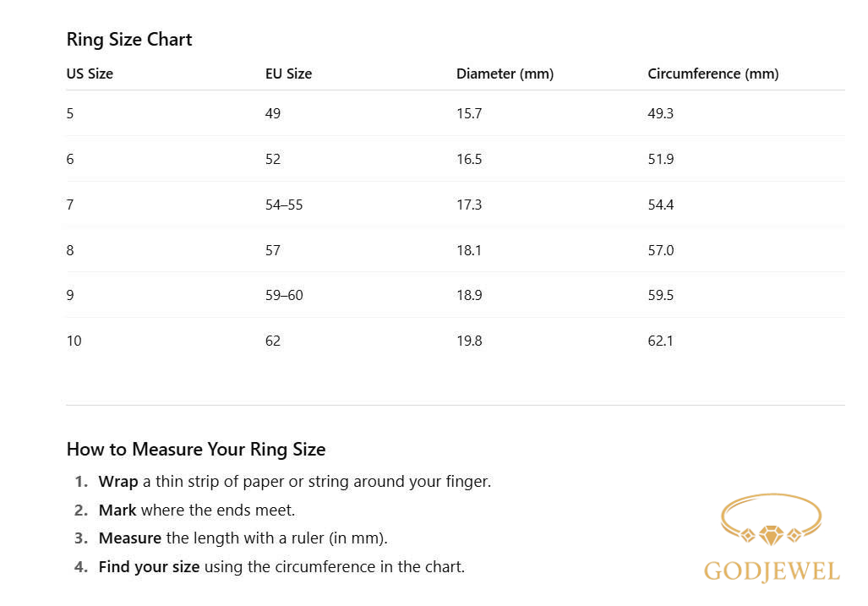868x606 pixels.
Task: Click EU size 54–55 cell
Action: (283, 205)
